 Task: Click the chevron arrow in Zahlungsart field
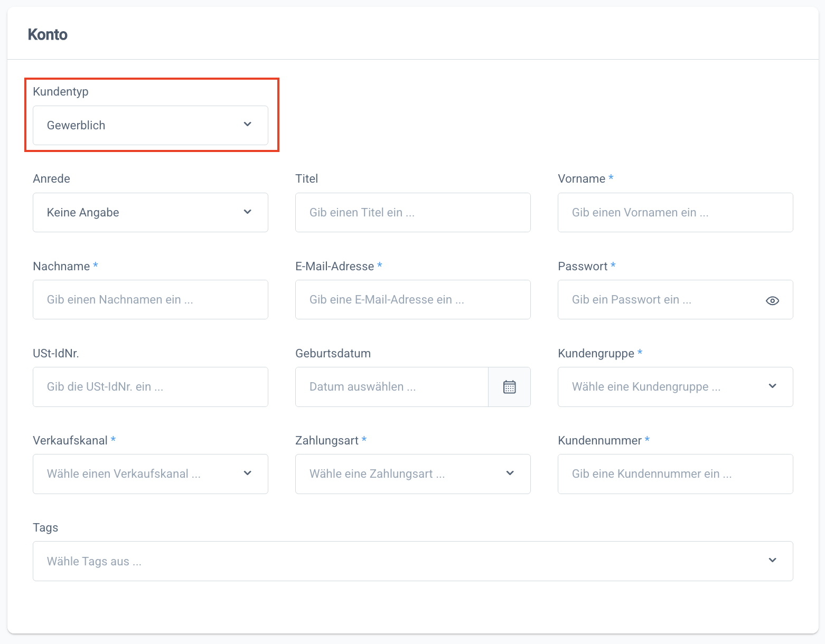click(510, 473)
